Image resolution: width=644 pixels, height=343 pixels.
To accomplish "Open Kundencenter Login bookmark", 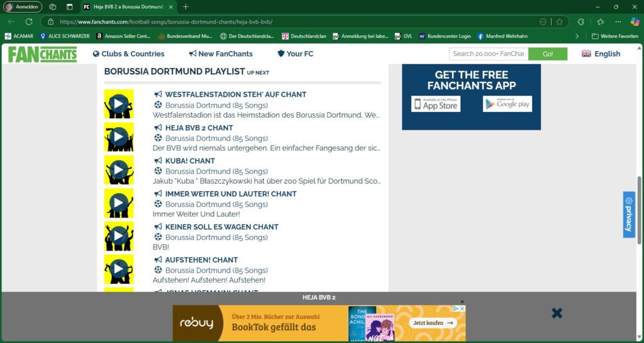I will (445, 36).
